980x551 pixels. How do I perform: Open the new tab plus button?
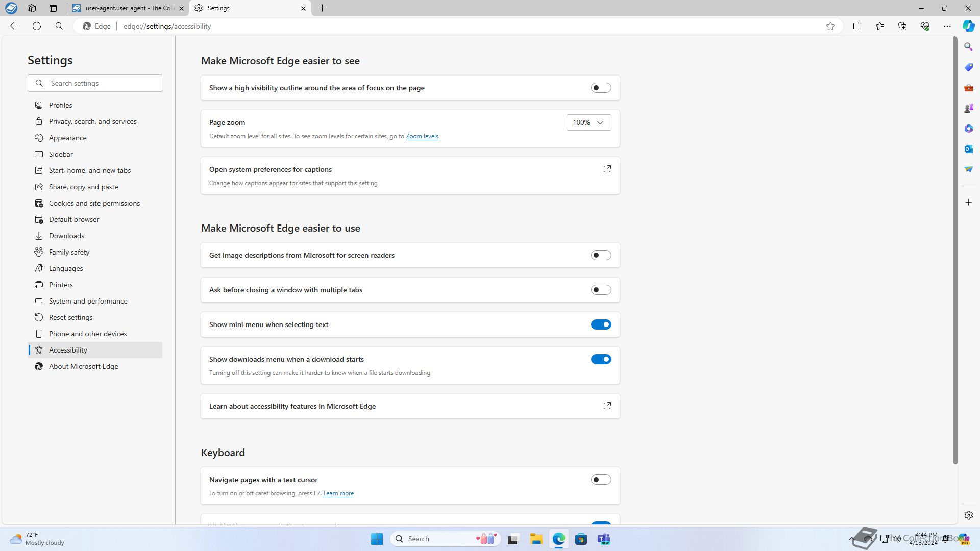(x=322, y=8)
